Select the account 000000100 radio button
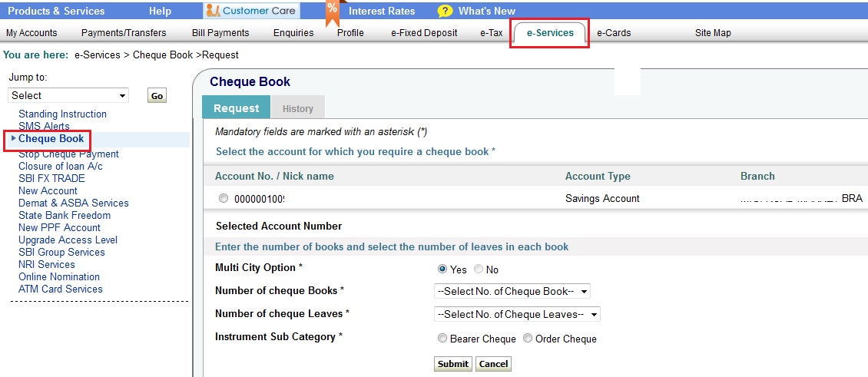Image resolution: width=868 pixels, height=377 pixels. pyautogui.click(x=223, y=198)
